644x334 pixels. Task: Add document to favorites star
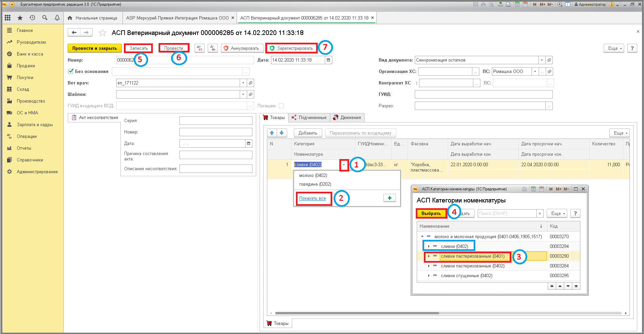(x=102, y=33)
